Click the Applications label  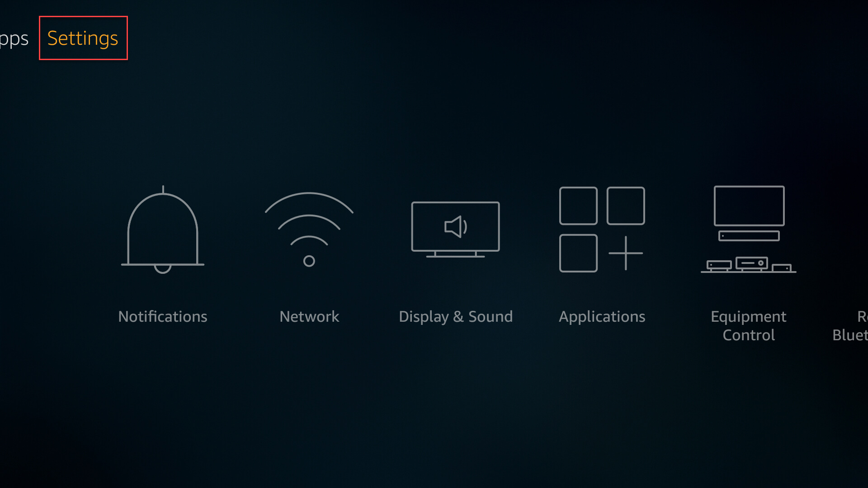pos(602,317)
